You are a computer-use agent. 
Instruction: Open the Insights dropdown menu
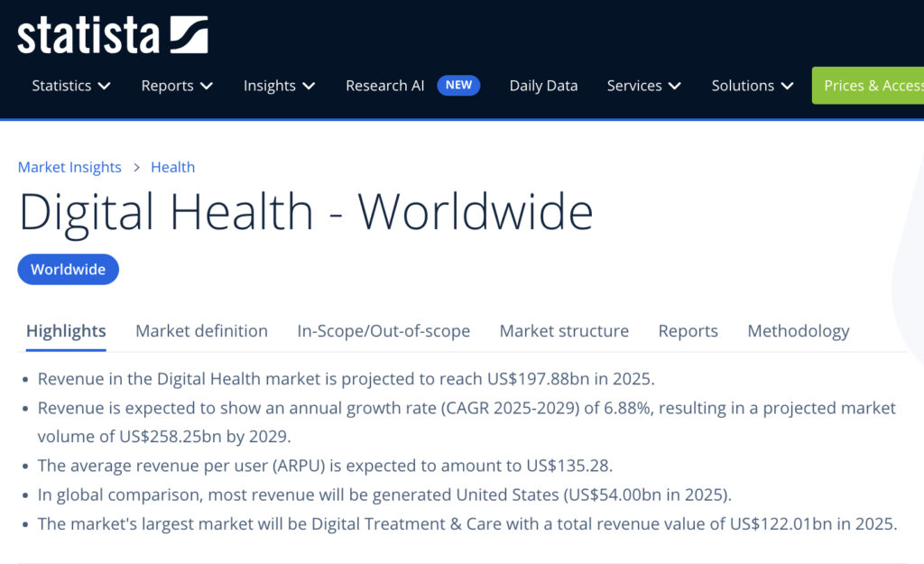click(280, 86)
